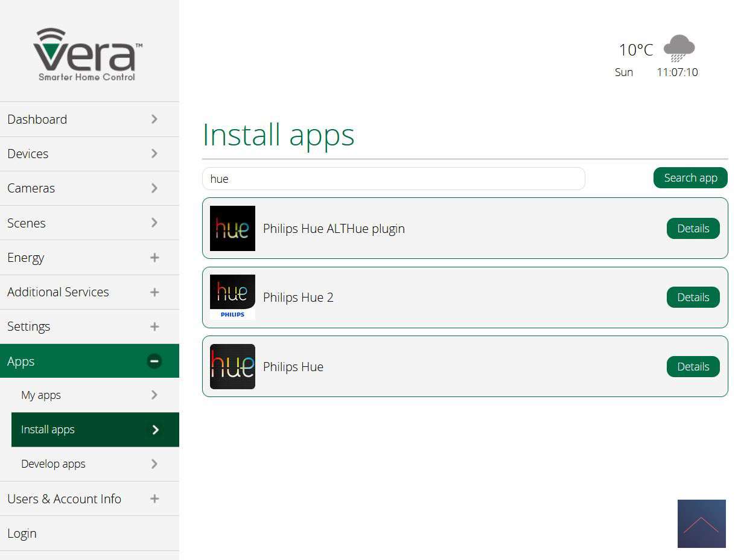Click the Philips Hue 2 app icon
Screen dimensions: 738x560
232,297
